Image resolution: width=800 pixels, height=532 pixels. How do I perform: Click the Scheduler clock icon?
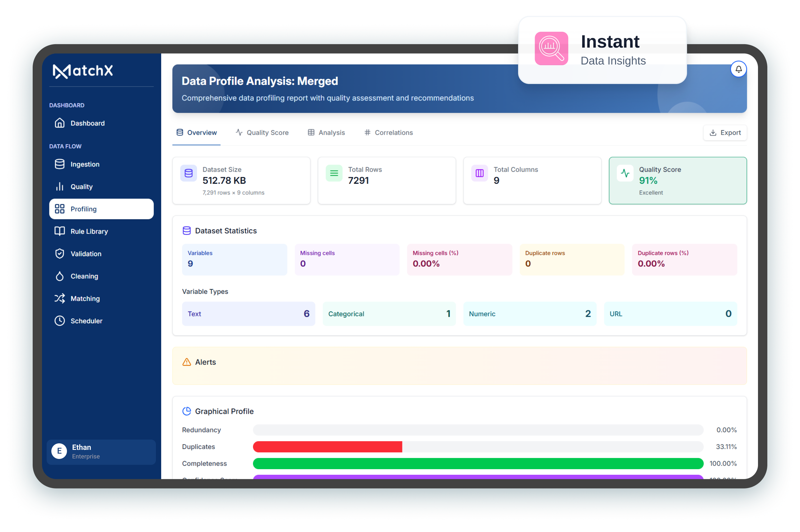click(60, 321)
